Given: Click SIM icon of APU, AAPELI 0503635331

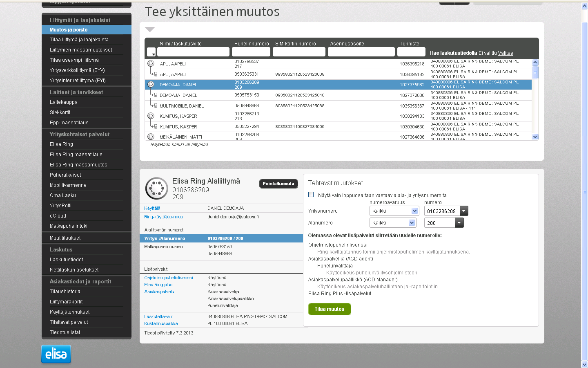Looking at the screenshot, I should click(x=156, y=74).
